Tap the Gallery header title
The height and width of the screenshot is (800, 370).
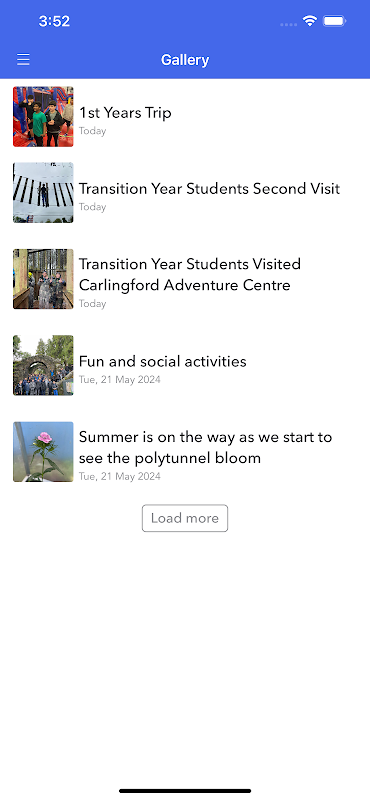tap(185, 60)
